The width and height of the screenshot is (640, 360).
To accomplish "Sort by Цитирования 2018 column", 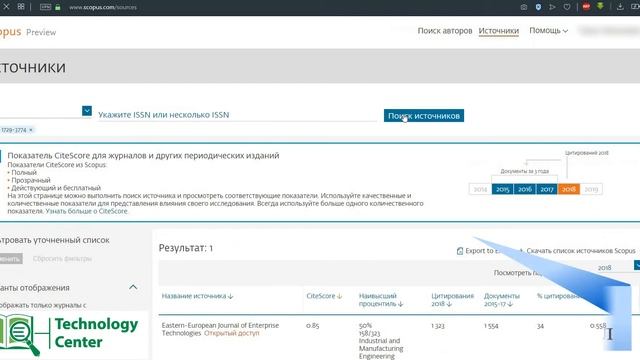I will click(452, 300).
